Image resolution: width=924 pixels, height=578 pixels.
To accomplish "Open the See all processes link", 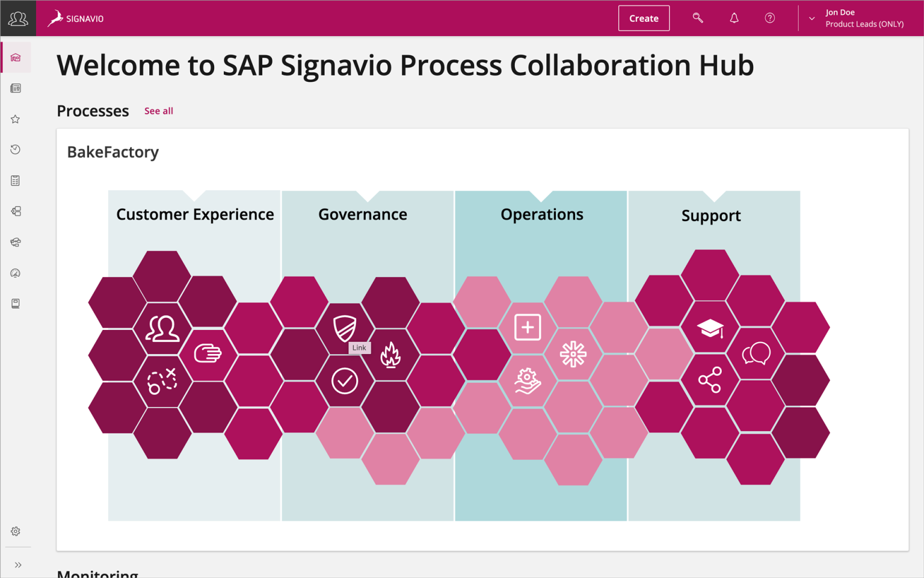I will point(158,111).
